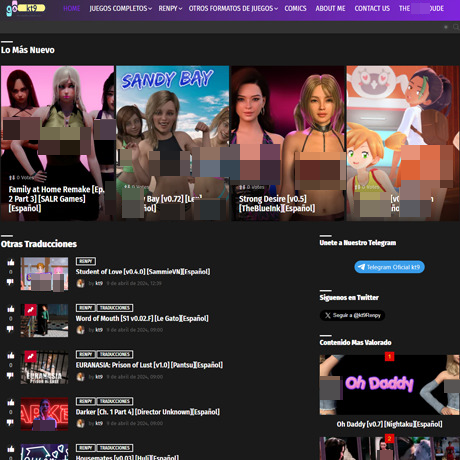Open EURANASIA: Prison of Lust title link
Viewport: 460px width, 460px height.
[149, 365]
